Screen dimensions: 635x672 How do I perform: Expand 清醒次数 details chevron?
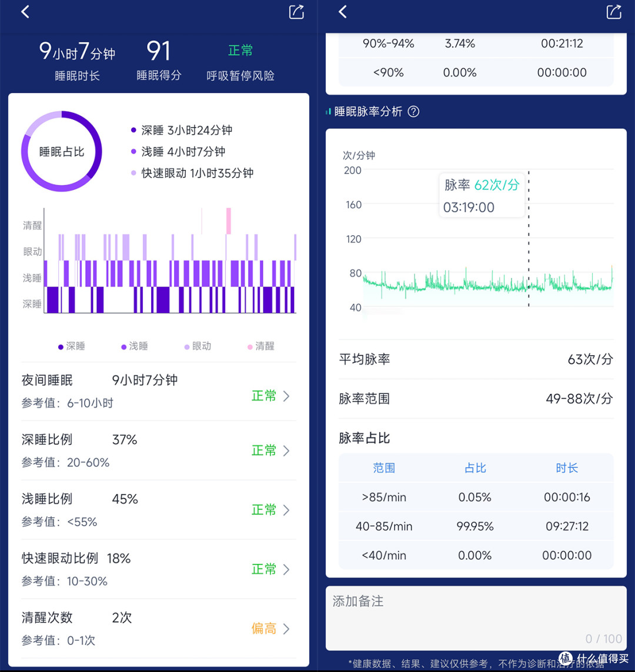click(x=286, y=628)
